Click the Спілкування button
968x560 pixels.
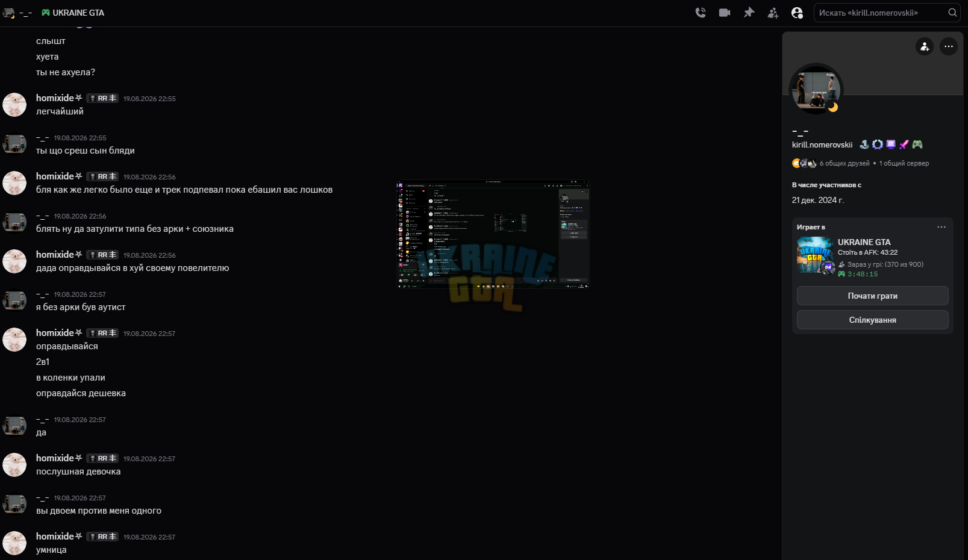(x=872, y=320)
